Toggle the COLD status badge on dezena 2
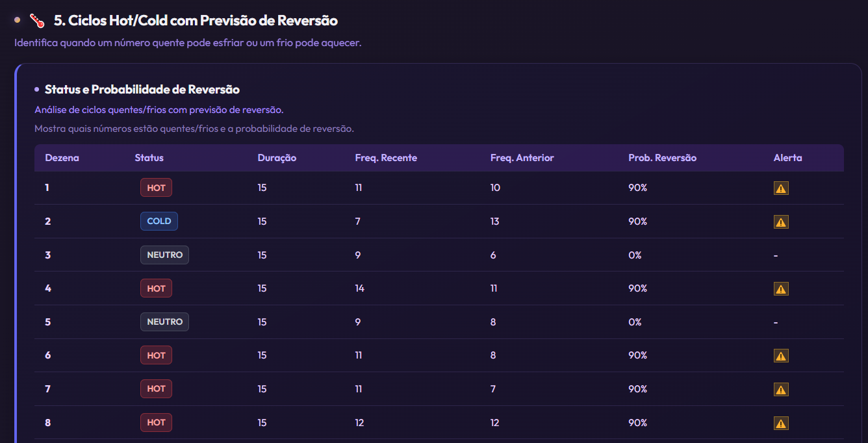This screenshot has width=868, height=443. coord(159,221)
